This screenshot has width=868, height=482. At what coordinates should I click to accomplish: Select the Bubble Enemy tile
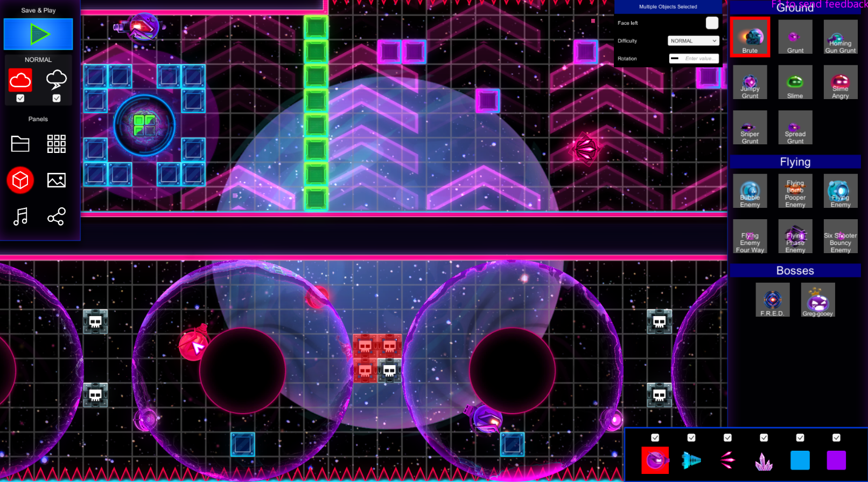(x=750, y=192)
